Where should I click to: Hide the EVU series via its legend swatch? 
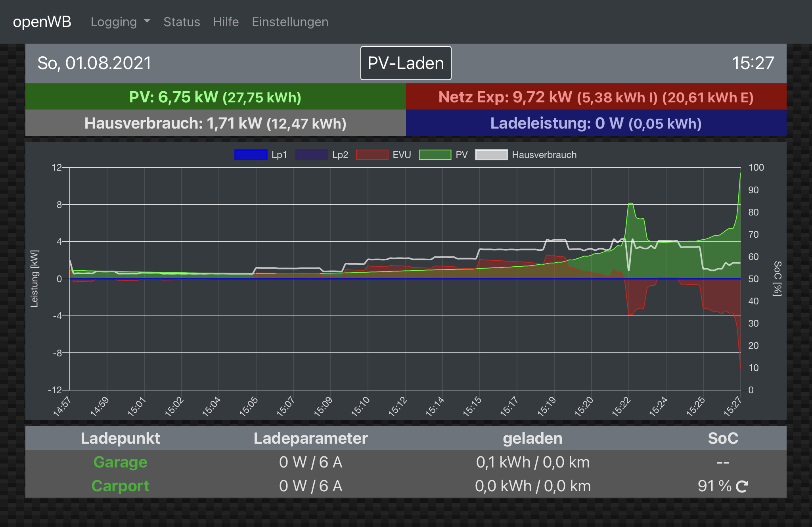372,155
